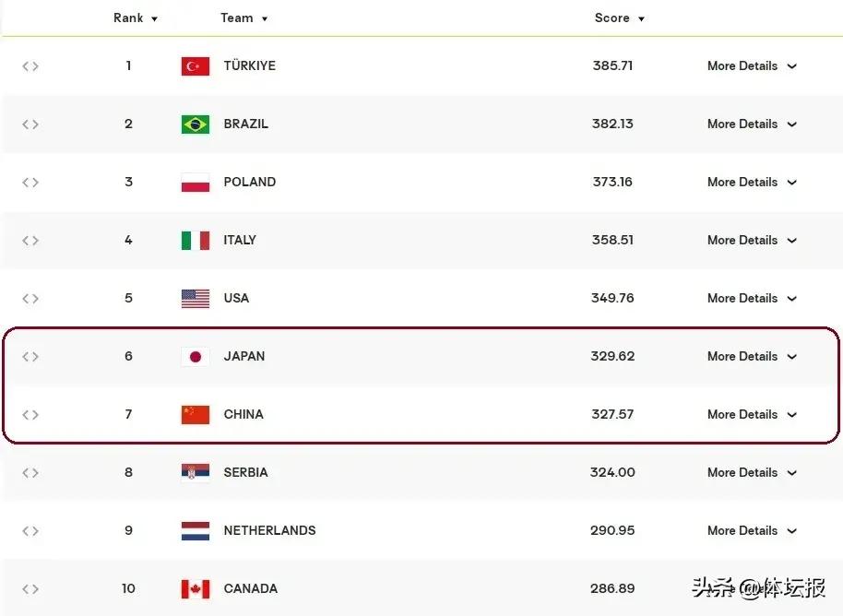Expand More Details for Japan

coord(752,357)
